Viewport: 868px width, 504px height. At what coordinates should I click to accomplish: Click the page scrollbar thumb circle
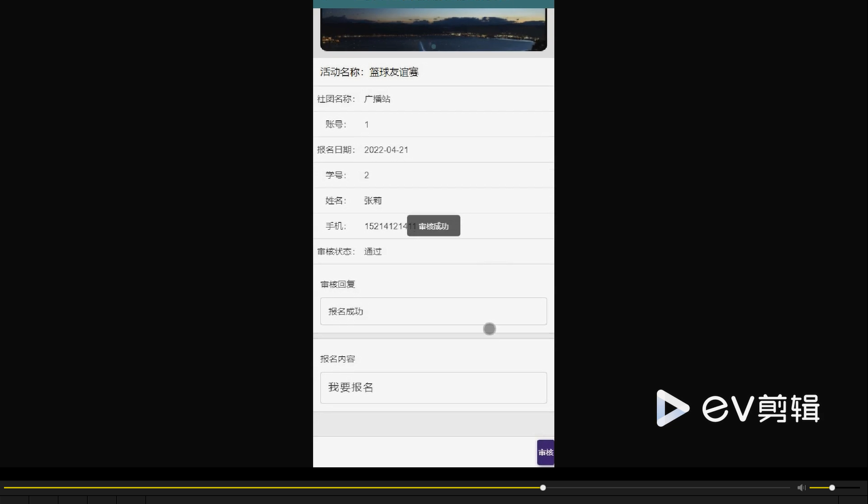(490, 328)
